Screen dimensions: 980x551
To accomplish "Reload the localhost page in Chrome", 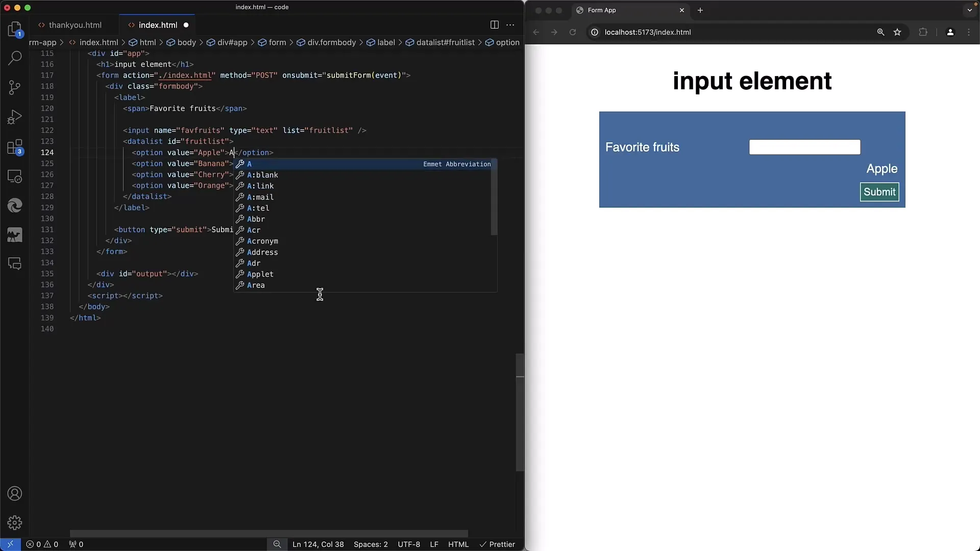I will pos(573,32).
